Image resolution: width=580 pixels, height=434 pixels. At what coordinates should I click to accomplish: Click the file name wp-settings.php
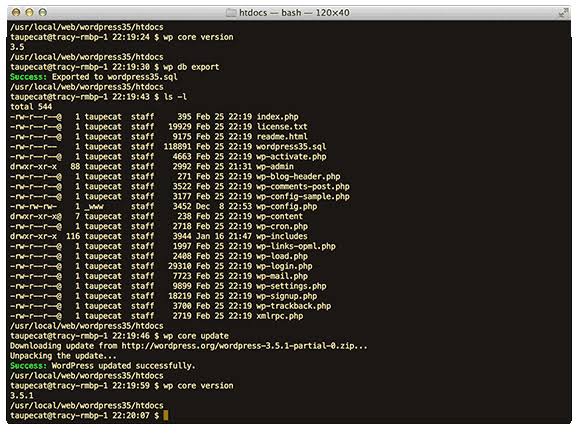291,286
